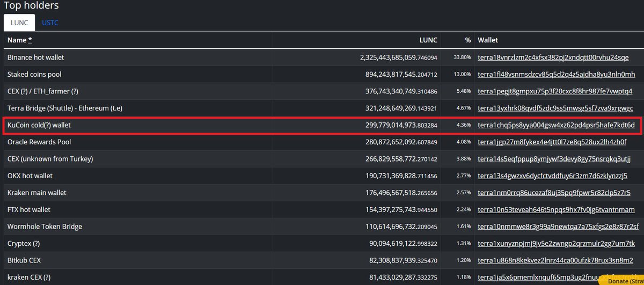644x285 pixels.
Task: Open Oracle Rewards Pool address link
Action: pyautogui.click(x=552, y=142)
